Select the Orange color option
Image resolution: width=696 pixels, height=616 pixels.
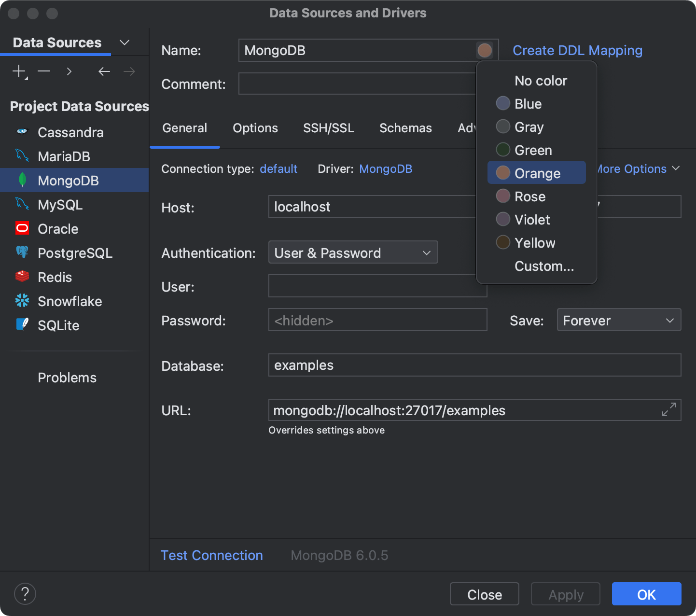click(537, 173)
